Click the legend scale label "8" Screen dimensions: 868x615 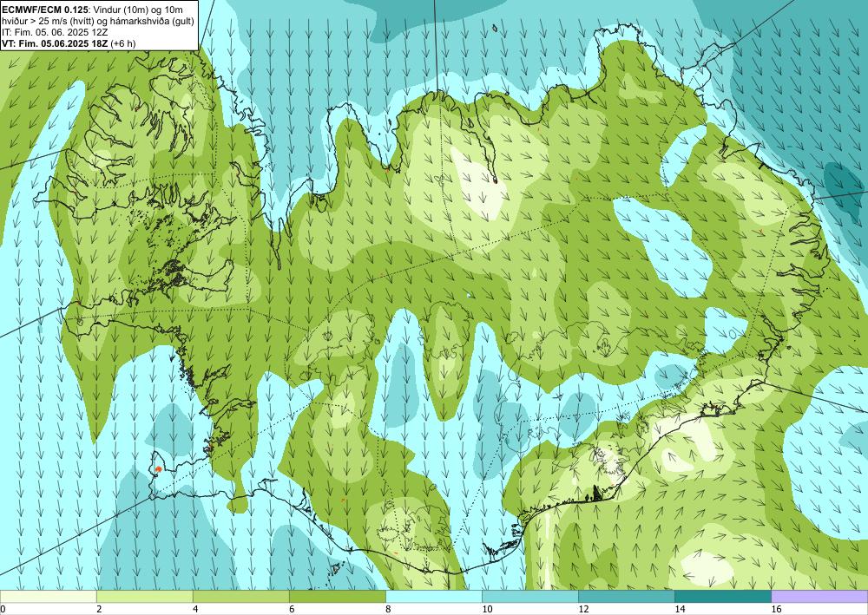pyautogui.click(x=387, y=609)
